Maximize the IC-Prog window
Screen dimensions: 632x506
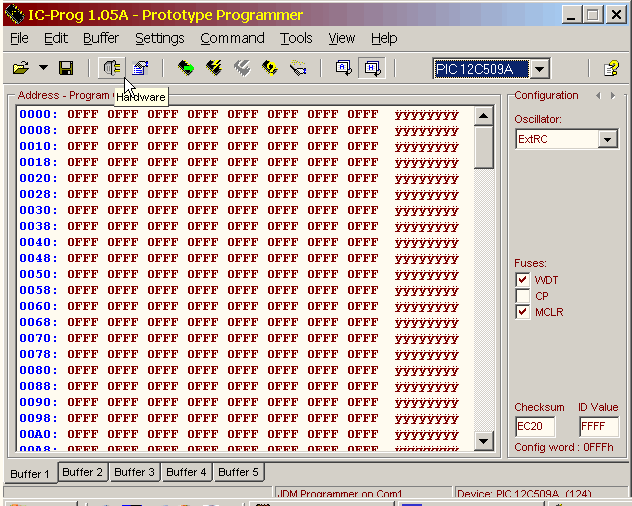(x=592, y=15)
